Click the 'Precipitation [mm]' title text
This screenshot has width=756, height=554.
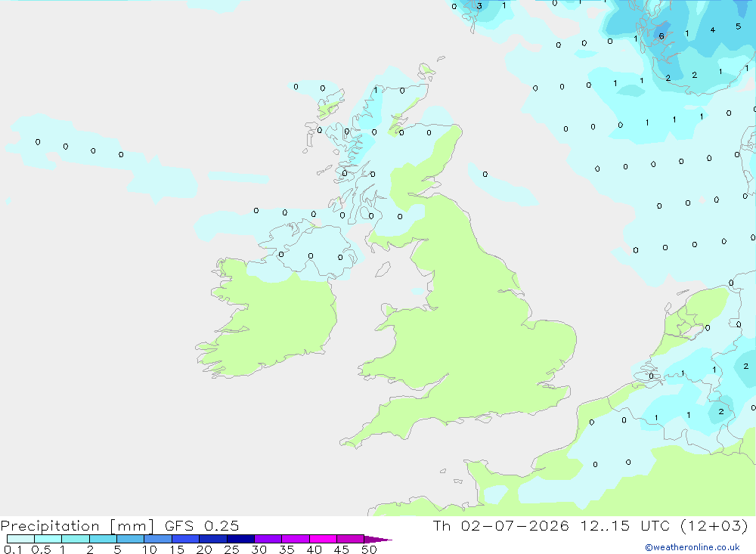[x=77, y=526]
